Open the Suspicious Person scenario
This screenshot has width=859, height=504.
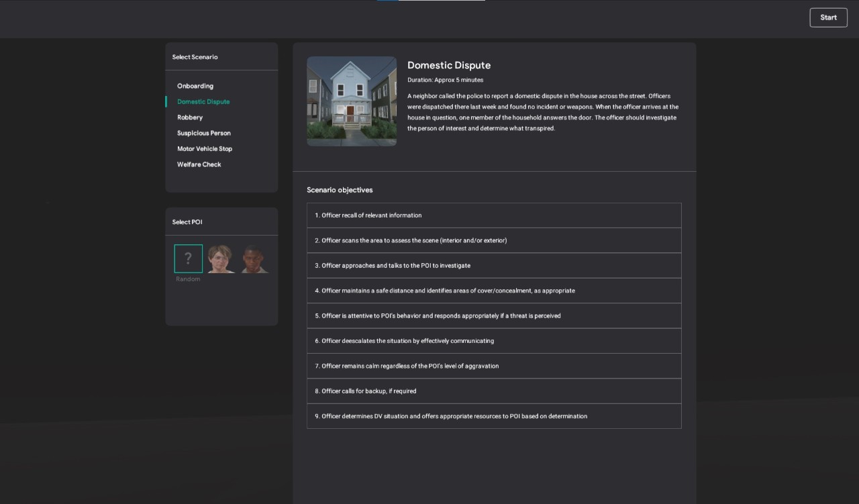pos(204,133)
